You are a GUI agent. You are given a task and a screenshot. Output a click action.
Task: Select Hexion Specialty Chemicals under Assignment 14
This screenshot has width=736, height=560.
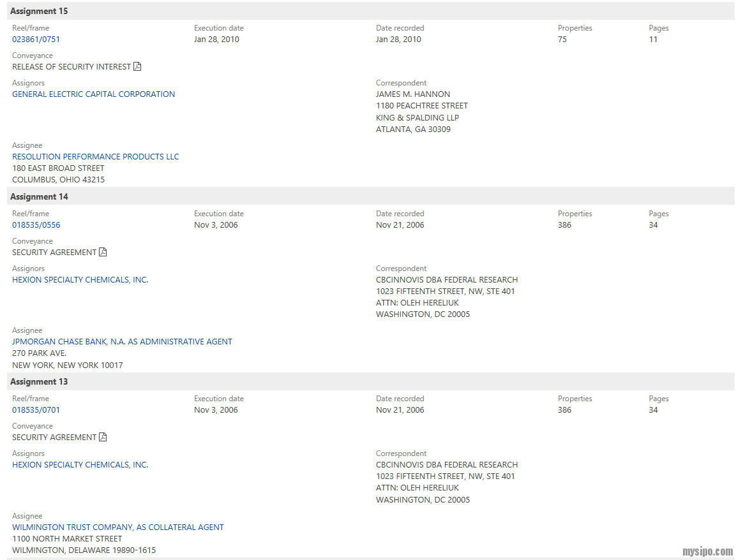[x=80, y=280]
